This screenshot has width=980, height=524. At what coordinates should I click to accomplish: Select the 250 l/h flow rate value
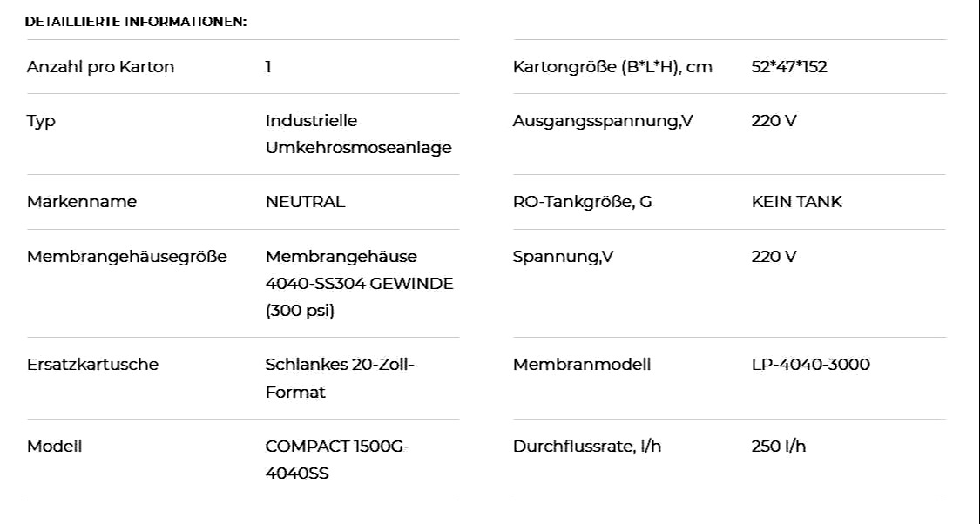(x=779, y=447)
